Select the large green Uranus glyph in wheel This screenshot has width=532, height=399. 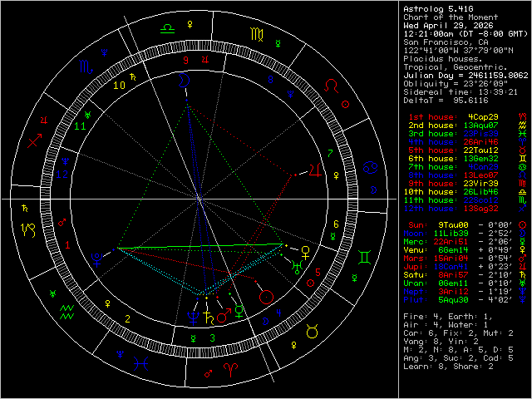pyautogui.click(x=297, y=267)
